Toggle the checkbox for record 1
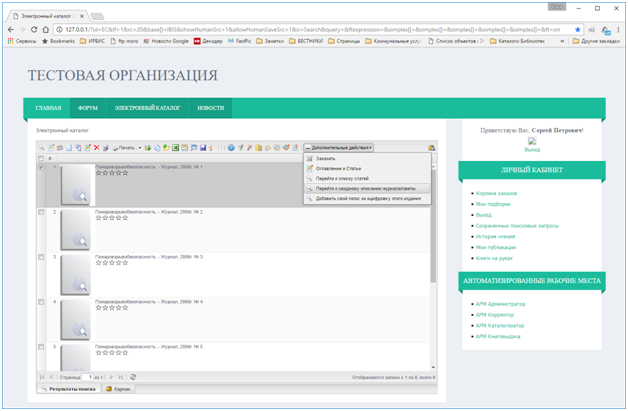The height and width of the screenshot is (411, 628). [41, 168]
